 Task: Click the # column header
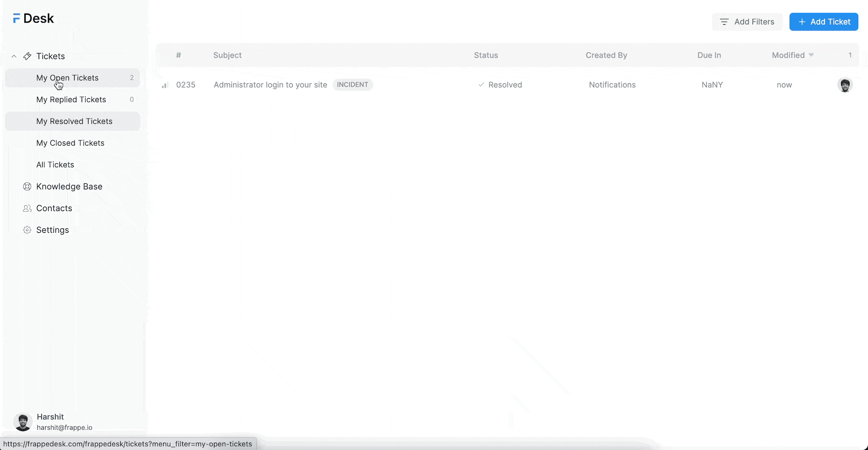tap(178, 55)
